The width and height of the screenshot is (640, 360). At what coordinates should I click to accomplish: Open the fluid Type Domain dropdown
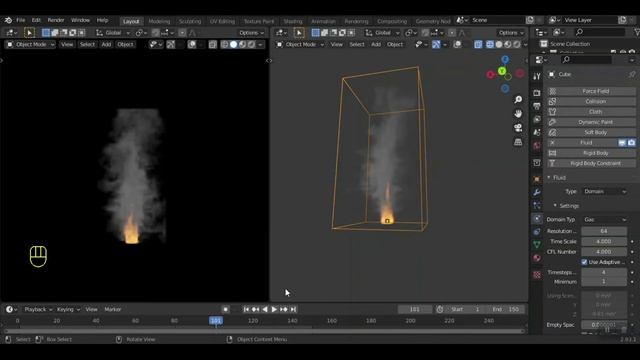(604, 191)
